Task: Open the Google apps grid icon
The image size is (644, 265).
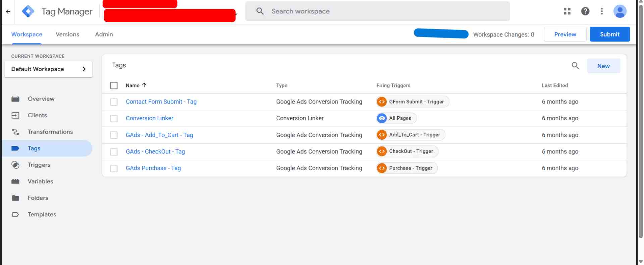Action: [x=567, y=11]
